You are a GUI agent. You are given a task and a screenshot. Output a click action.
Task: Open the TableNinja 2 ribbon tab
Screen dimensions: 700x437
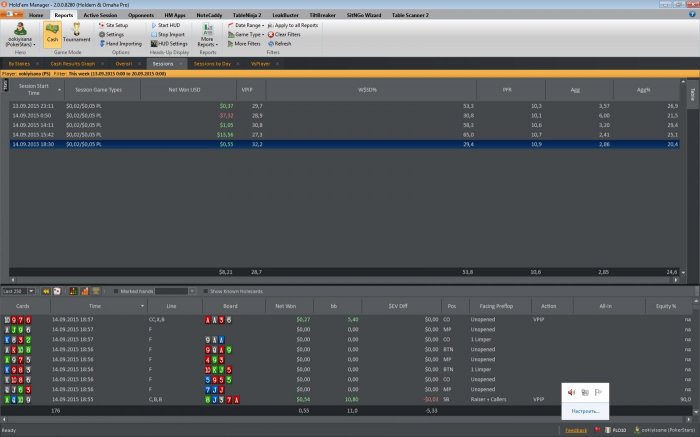click(x=247, y=15)
